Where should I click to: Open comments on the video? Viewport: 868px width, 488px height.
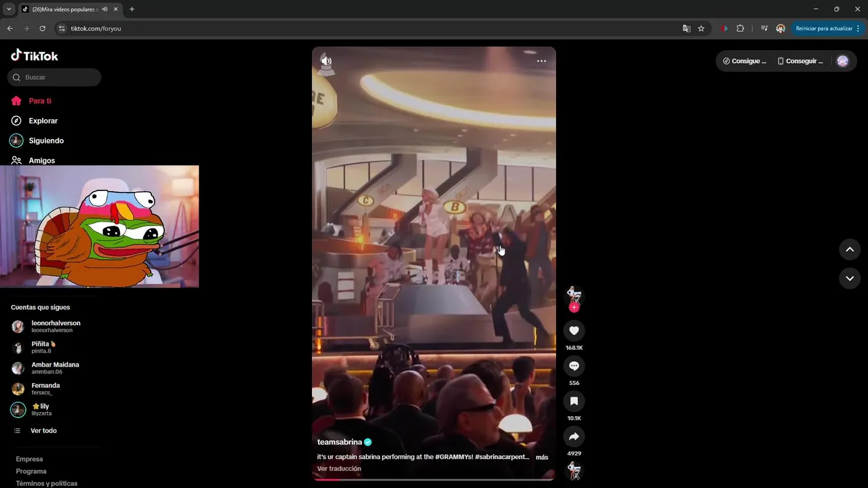tap(574, 366)
